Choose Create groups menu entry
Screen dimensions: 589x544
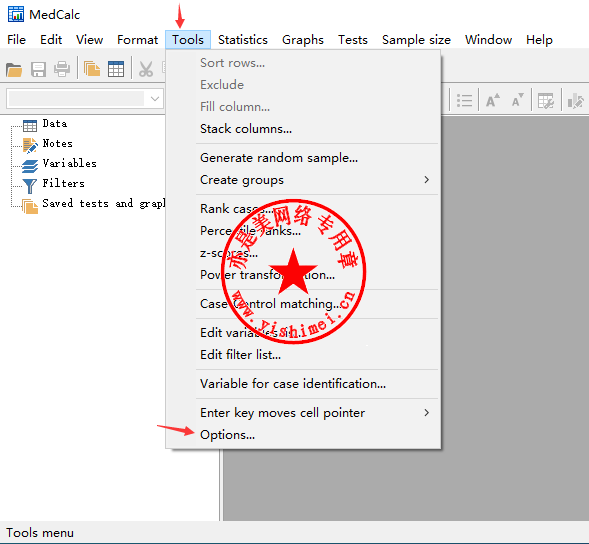pyautogui.click(x=303, y=180)
